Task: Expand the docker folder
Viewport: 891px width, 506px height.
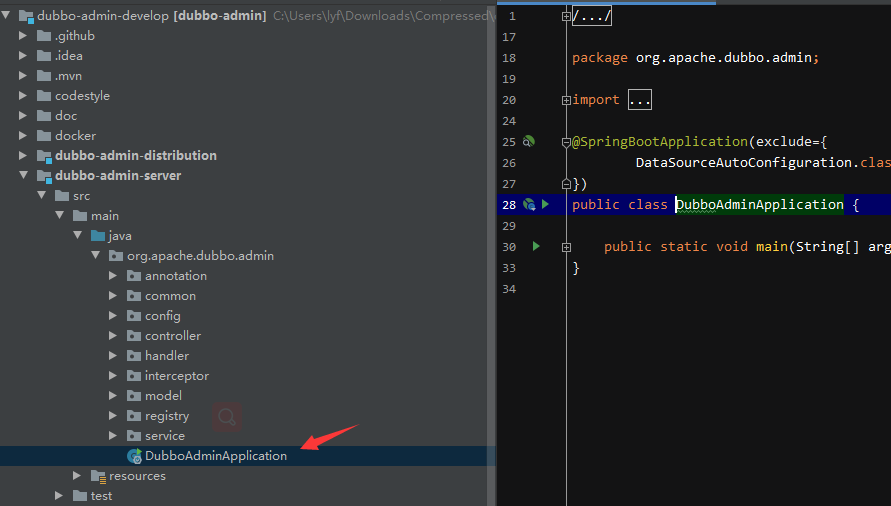Action: pos(23,135)
